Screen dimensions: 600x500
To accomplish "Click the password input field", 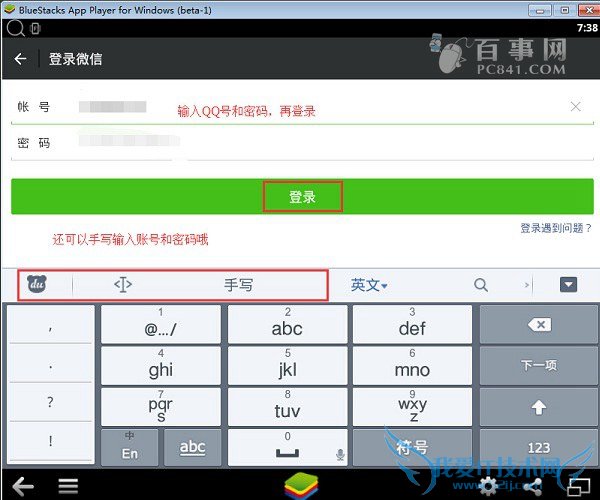I will [x=302, y=143].
